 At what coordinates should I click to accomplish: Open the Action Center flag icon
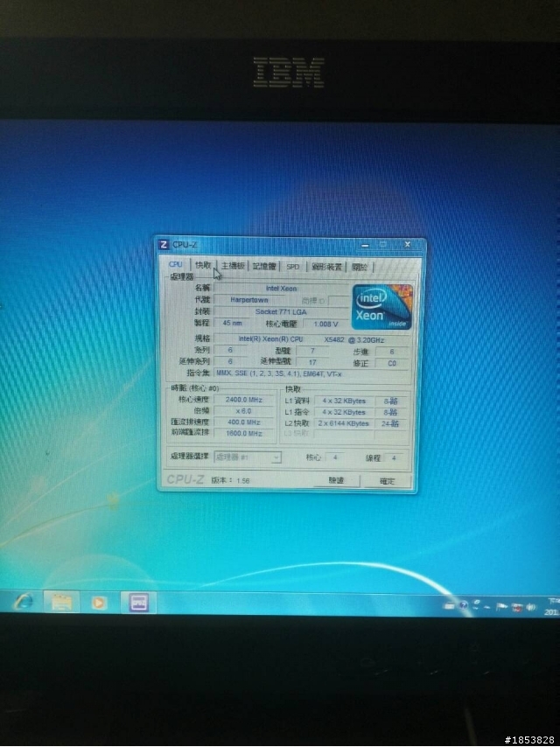tap(502, 605)
